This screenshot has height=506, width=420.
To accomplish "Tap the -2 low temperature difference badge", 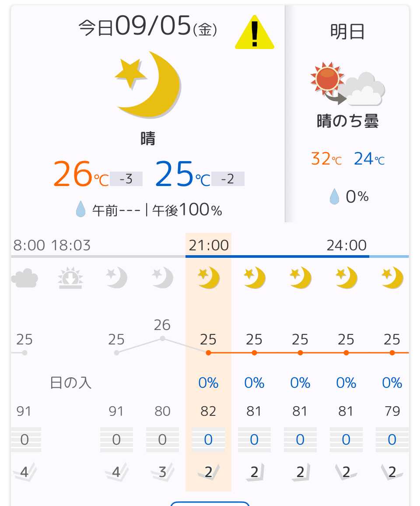I will click(x=228, y=179).
